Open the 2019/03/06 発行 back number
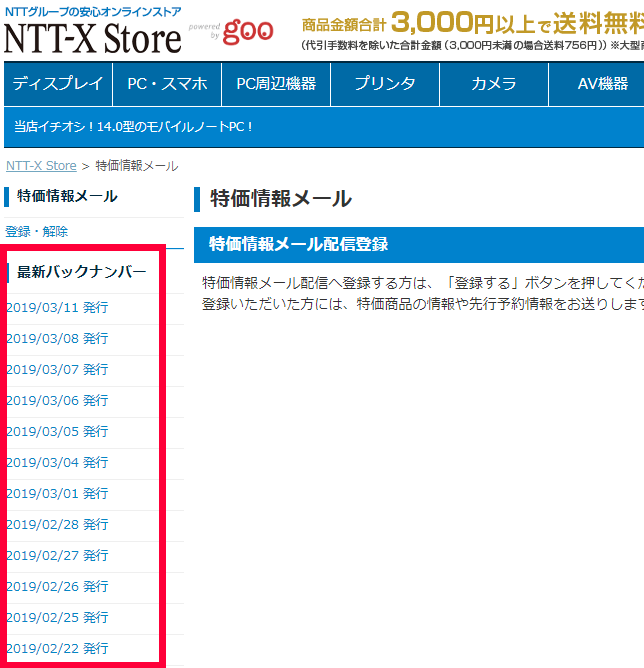 [x=57, y=401]
